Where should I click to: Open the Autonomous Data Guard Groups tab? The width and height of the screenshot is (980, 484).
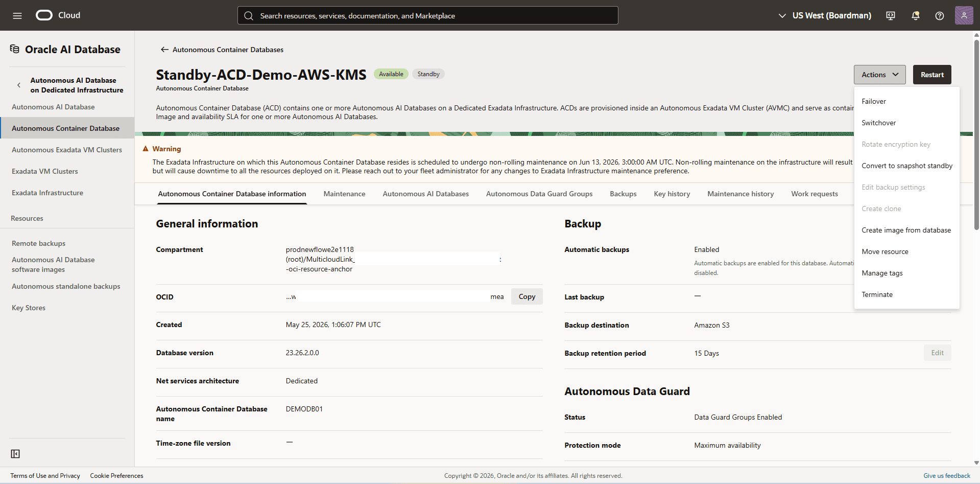539,194
